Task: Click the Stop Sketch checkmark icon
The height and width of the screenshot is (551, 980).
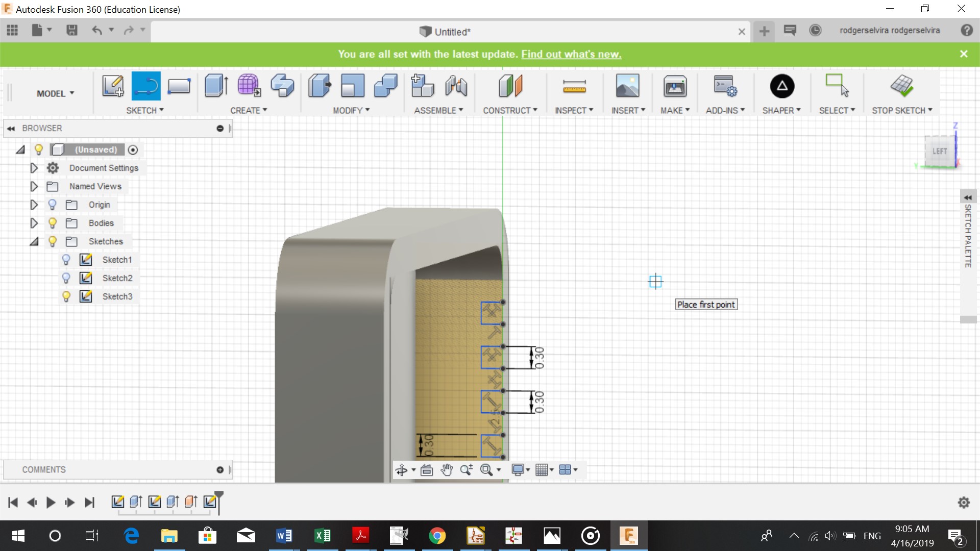Action: click(902, 86)
